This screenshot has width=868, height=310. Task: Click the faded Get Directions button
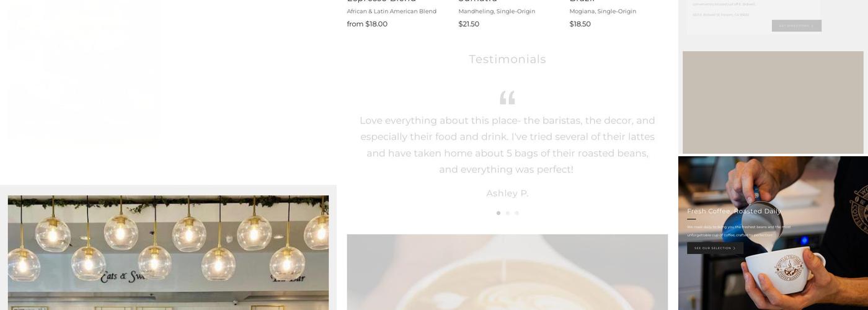tap(797, 26)
